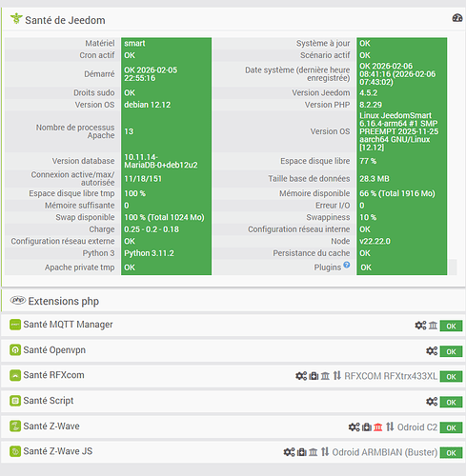Select the Charge value '0.25 - 0.2 - 0.18'
Screen dimensions: 466x476
point(152,229)
